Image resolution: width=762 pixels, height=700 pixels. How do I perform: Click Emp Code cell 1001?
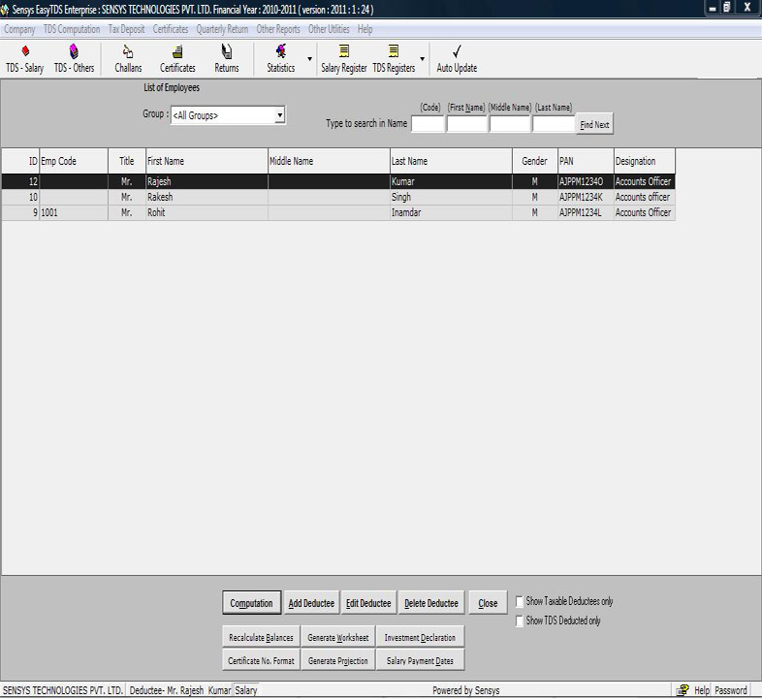(x=74, y=212)
